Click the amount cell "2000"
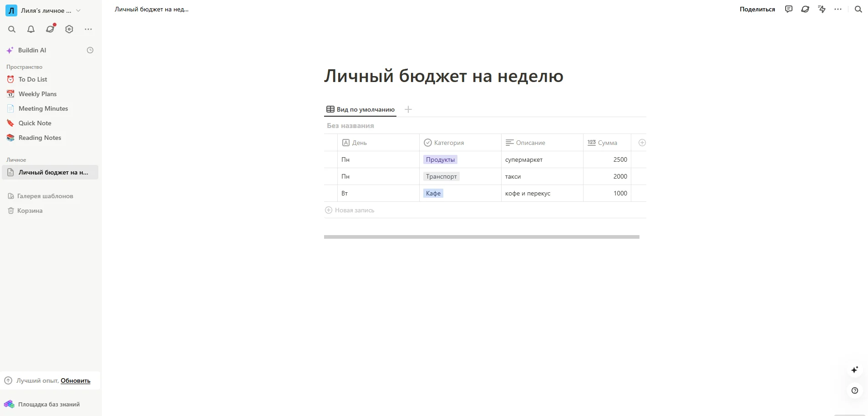 pos(607,176)
